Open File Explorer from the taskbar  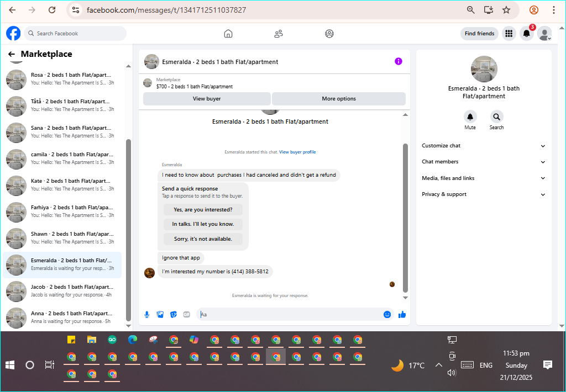pos(92,340)
